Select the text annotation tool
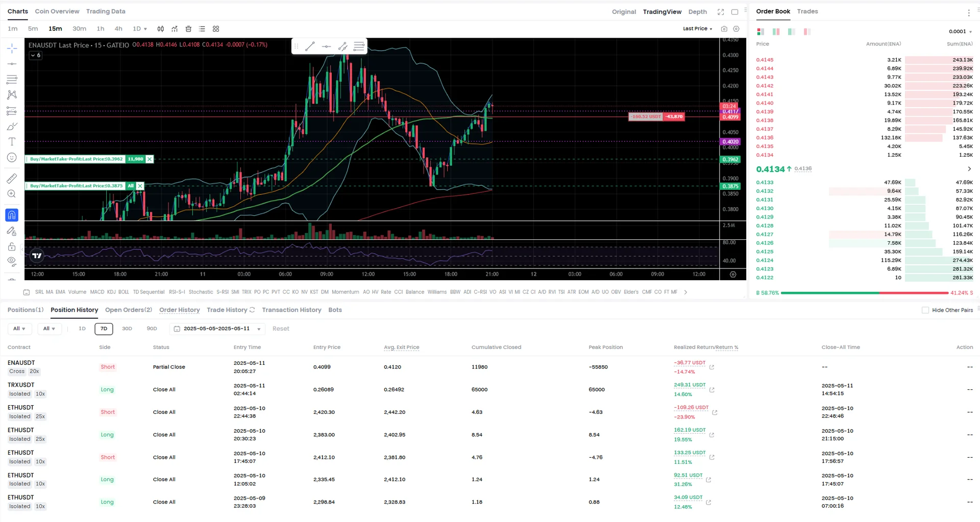 pyautogui.click(x=12, y=142)
